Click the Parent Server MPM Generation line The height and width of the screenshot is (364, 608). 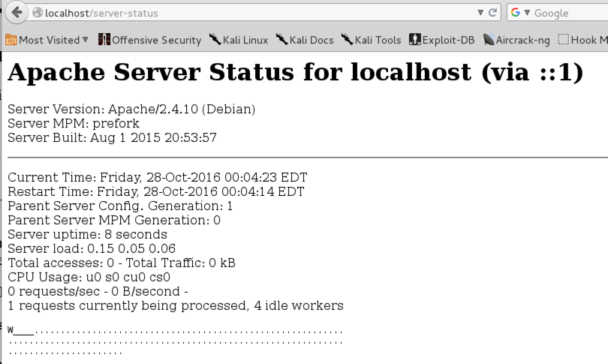click(114, 220)
